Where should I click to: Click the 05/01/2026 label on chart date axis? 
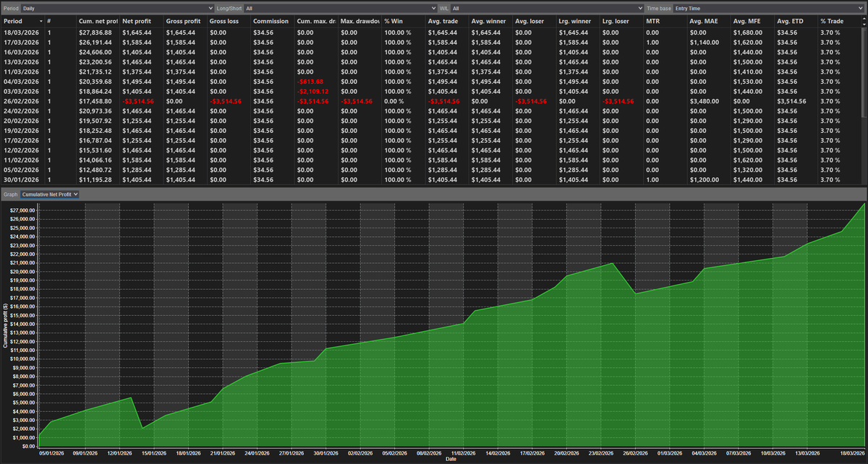click(x=50, y=453)
